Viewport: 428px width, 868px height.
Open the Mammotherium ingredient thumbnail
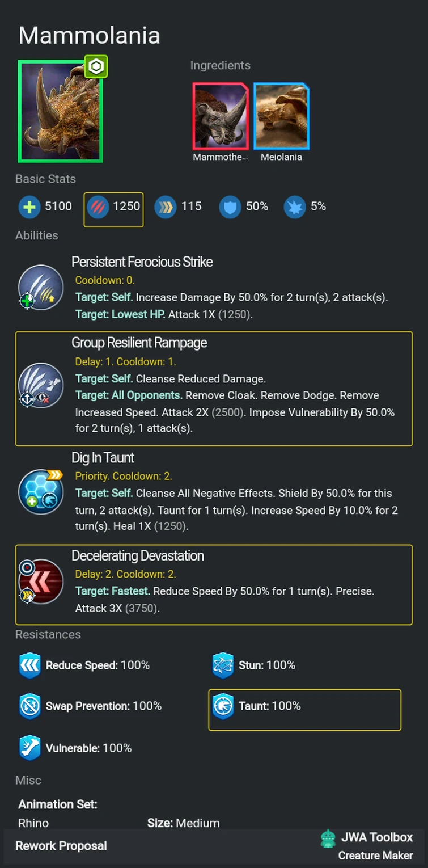point(221,117)
